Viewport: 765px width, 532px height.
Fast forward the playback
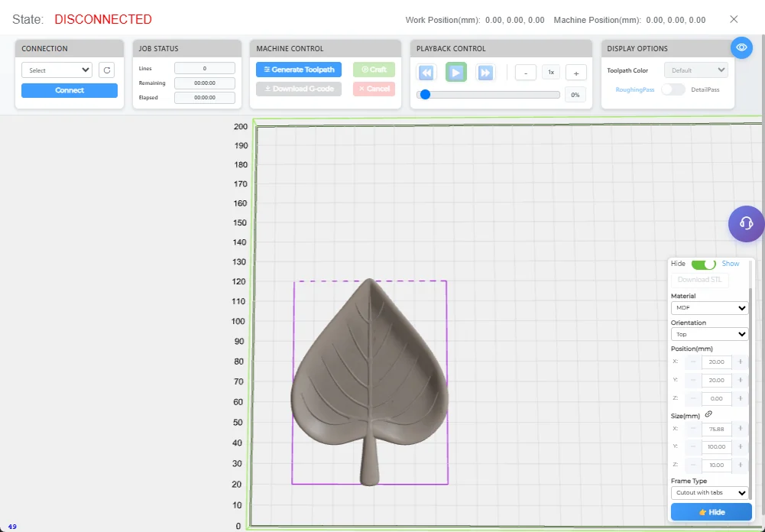coord(485,73)
